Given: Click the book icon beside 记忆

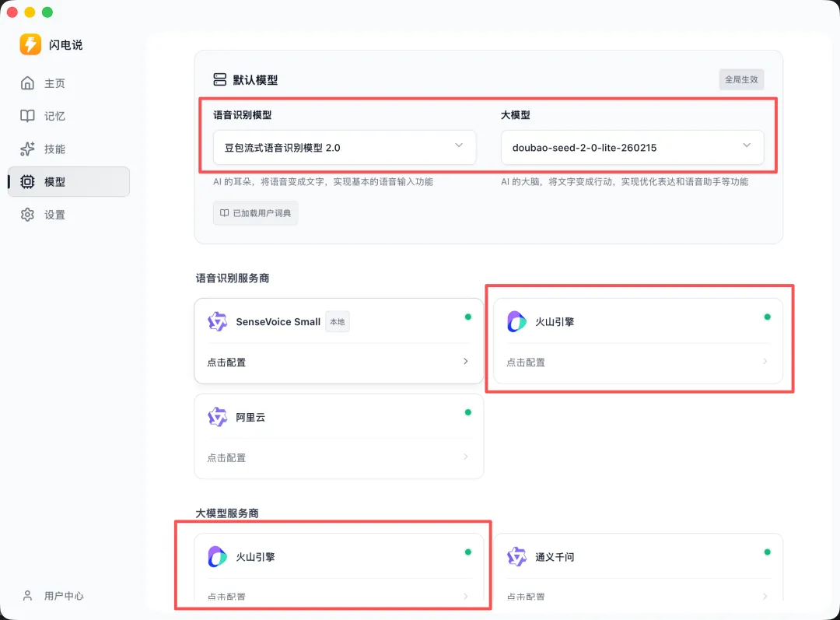Looking at the screenshot, I should point(27,116).
